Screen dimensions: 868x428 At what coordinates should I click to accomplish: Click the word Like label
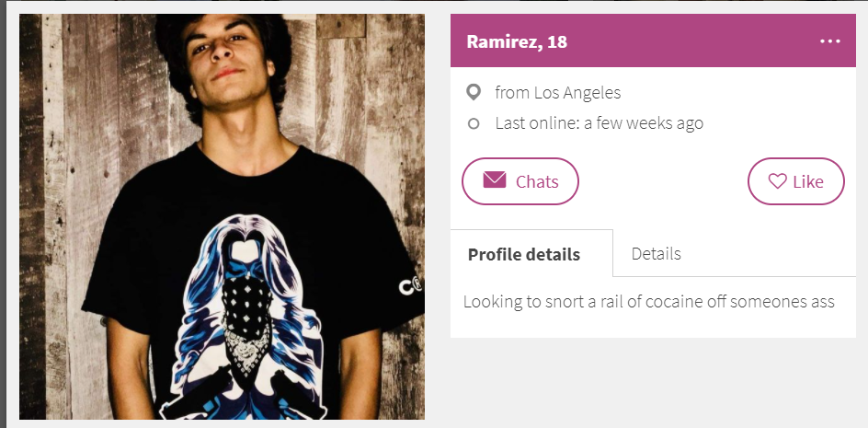pyautogui.click(x=808, y=182)
